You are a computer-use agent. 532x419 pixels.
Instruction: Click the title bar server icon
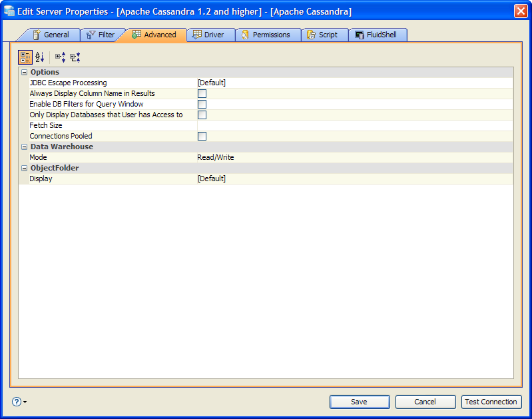coord(9,11)
